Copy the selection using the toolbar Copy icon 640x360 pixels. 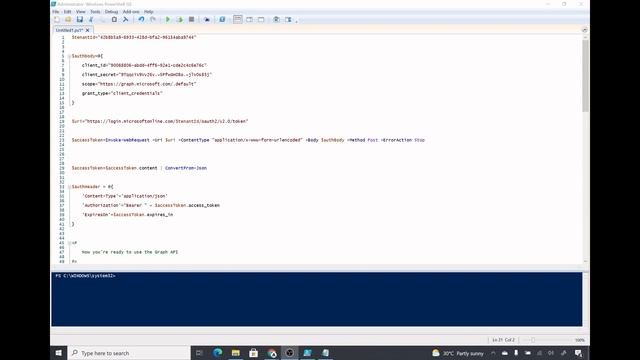point(102,20)
